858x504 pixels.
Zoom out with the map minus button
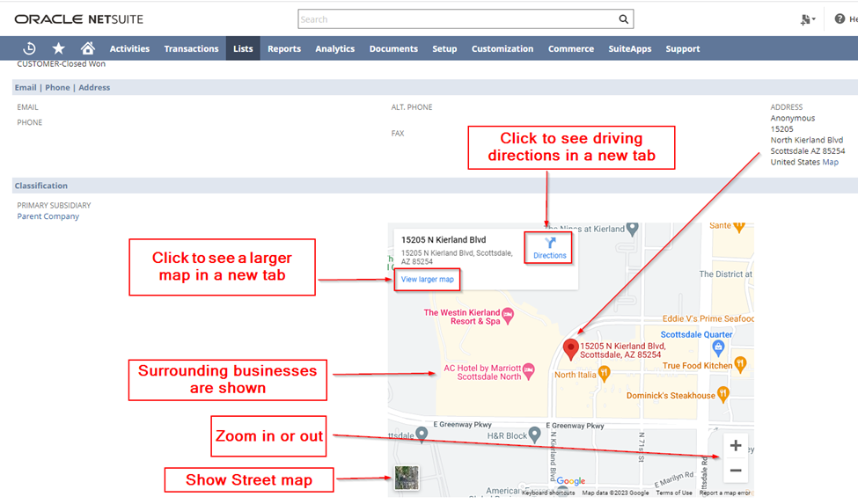tap(736, 470)
